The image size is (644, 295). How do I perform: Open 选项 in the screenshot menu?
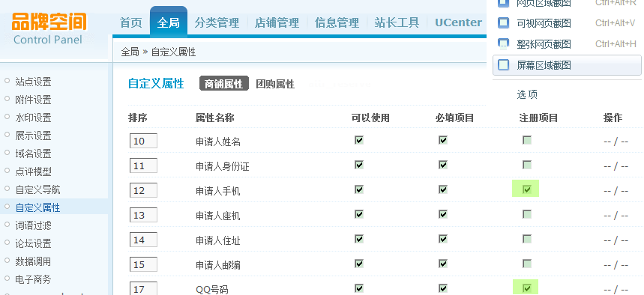tap(527, 95)
